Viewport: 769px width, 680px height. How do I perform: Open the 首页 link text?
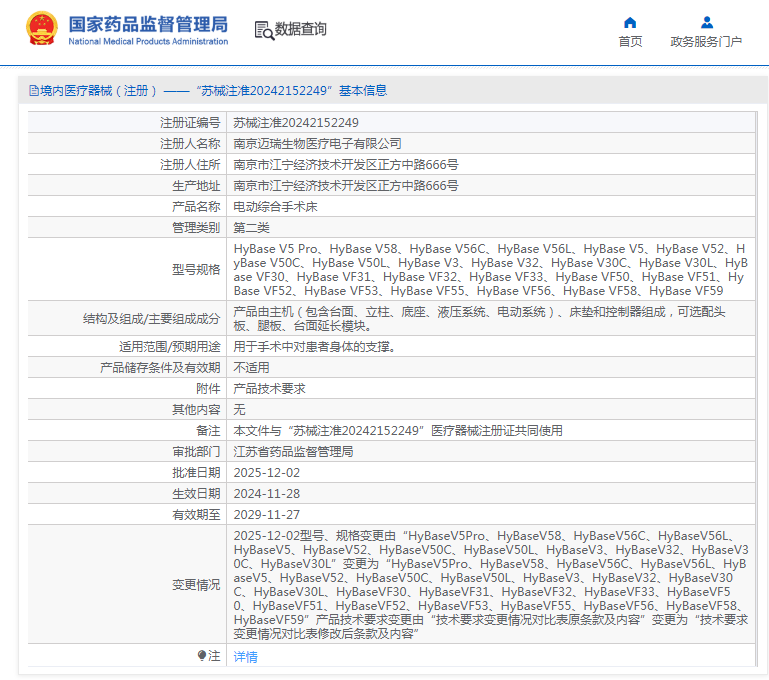coord(630,42)
